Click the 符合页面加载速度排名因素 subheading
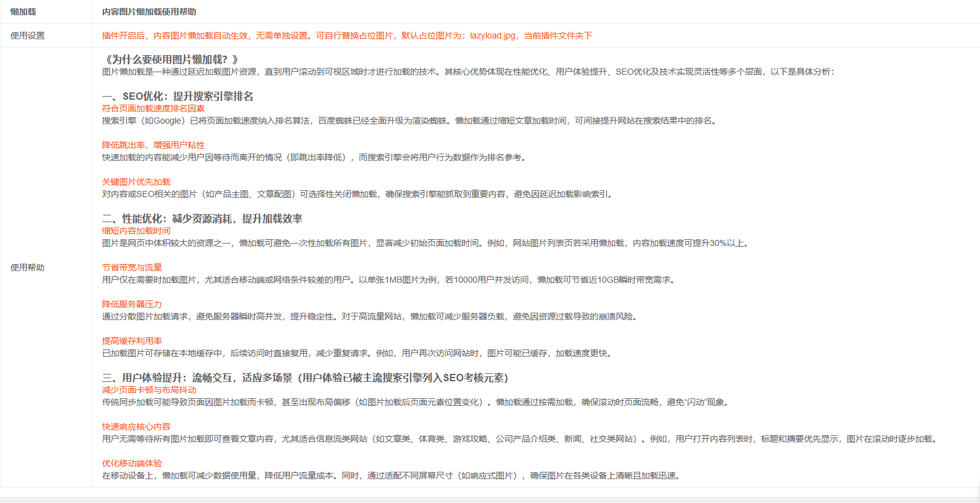The width and height of the screenshot is (980, 503). click(x=153, y=108)
